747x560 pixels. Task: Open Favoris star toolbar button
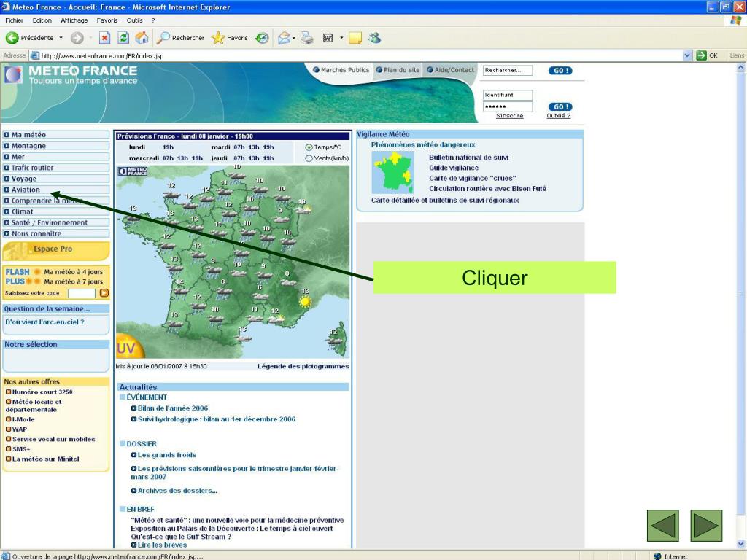tap(230, 38)
